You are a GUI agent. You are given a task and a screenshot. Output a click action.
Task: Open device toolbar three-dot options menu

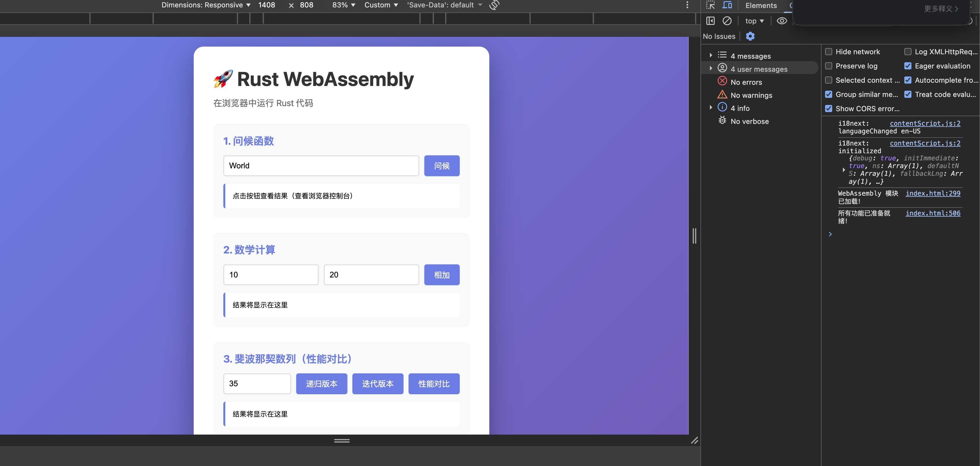click(687, 5)
